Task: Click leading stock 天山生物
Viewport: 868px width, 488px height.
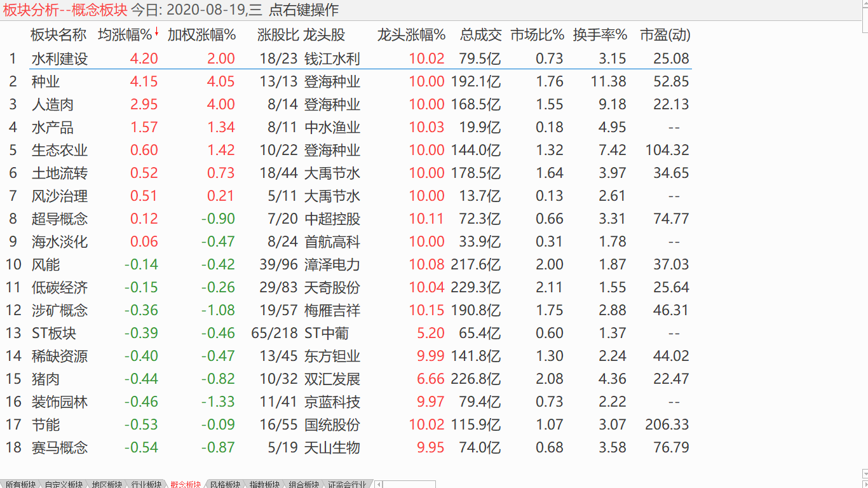Action: (x=332, y=448)
